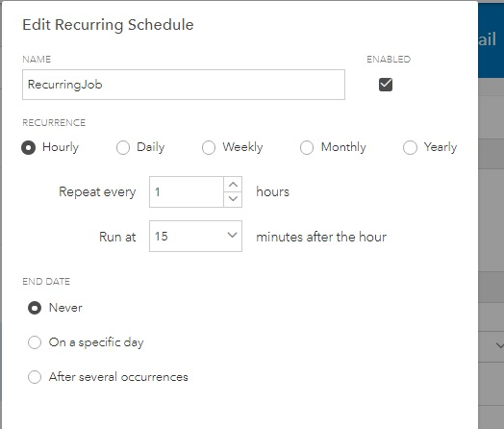Click the Repeat every number input
The width and height of the screenshot is (504, 429).
(x=187, y=191)
